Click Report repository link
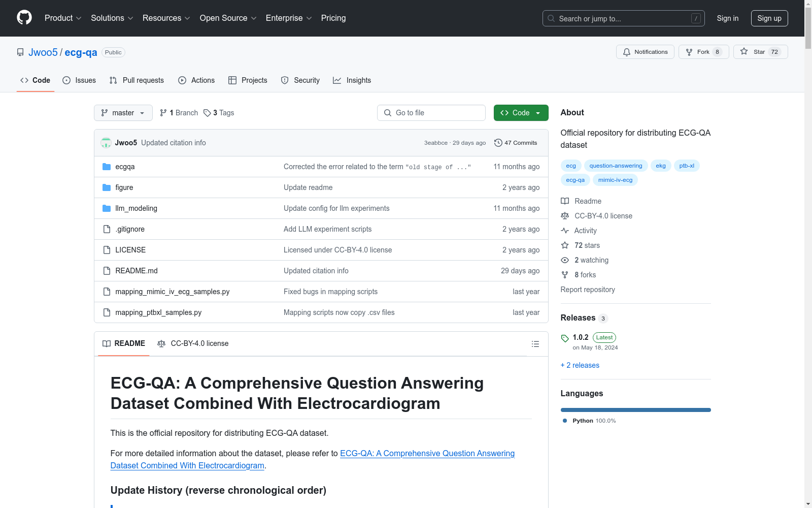The image size is (812, 508). coord(588,290)
